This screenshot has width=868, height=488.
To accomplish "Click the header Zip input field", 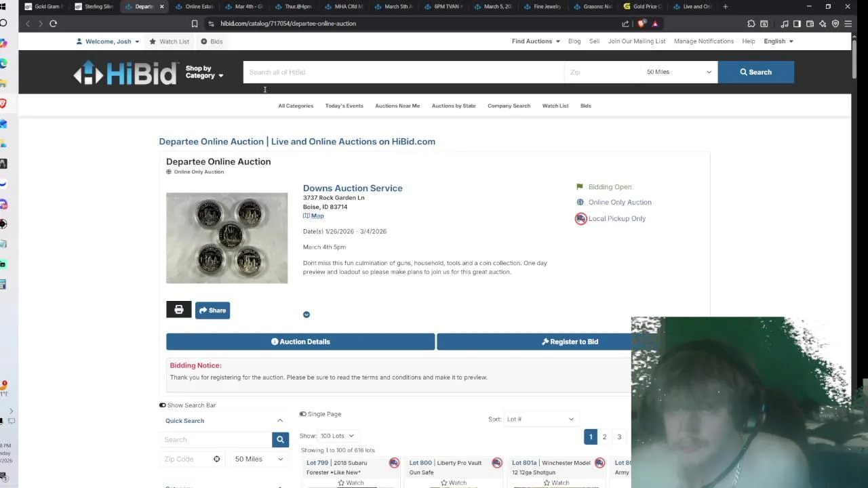I will coord(602,72).
